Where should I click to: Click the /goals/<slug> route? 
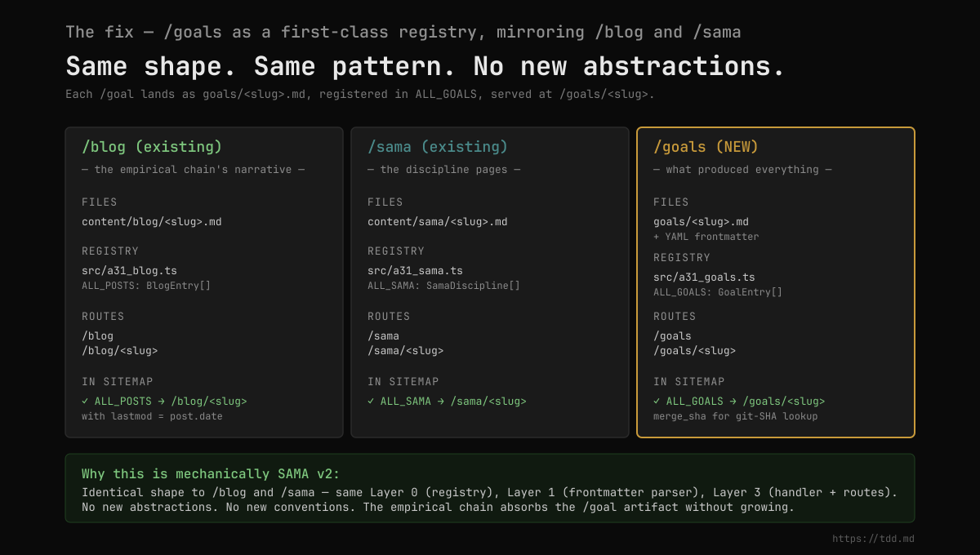tap(695, 351)
